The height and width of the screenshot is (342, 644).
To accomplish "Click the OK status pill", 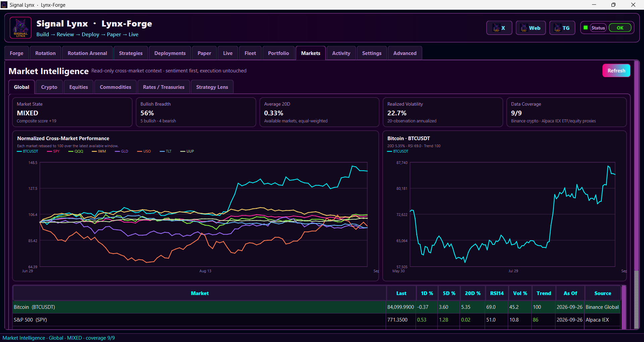I will pyautogui.click(x=620, y=28).
